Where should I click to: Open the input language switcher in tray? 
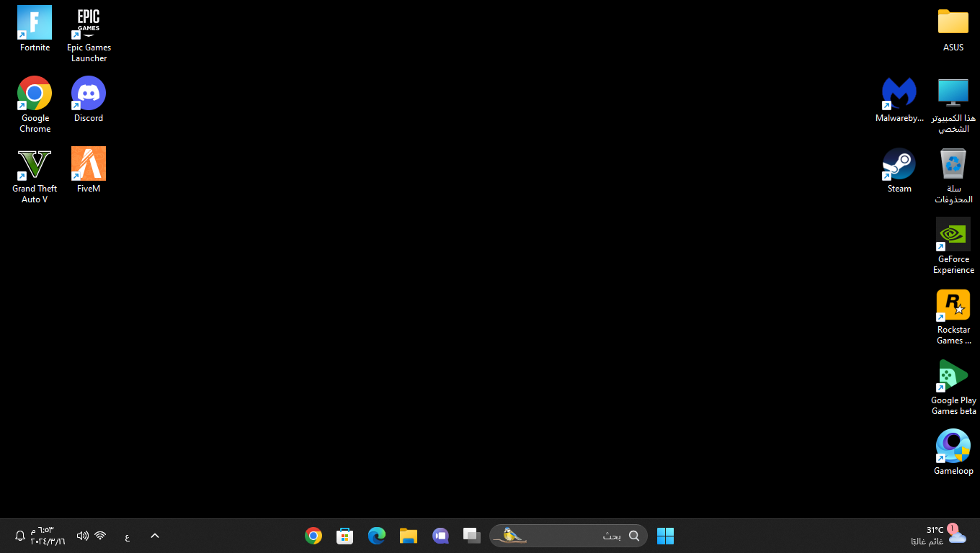(x=128, y=536)
